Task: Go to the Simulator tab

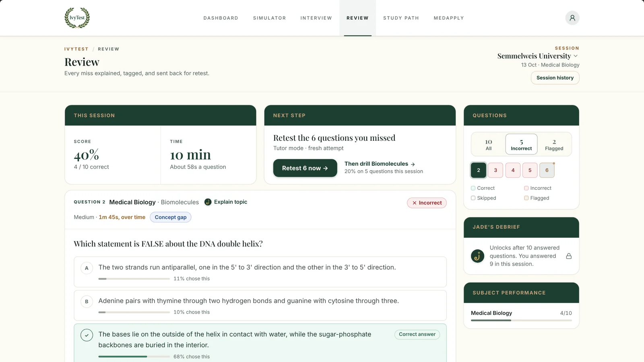Action: point(269,18)
